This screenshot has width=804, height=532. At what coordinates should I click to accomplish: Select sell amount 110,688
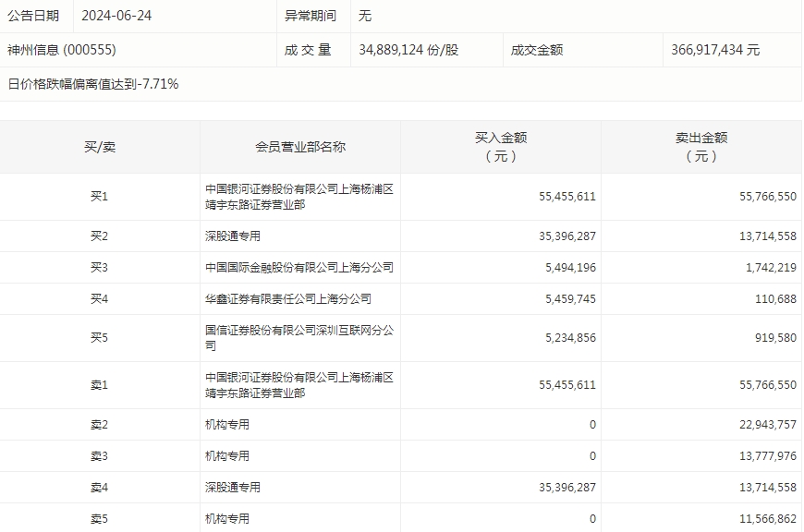click(x=775, y=299)
